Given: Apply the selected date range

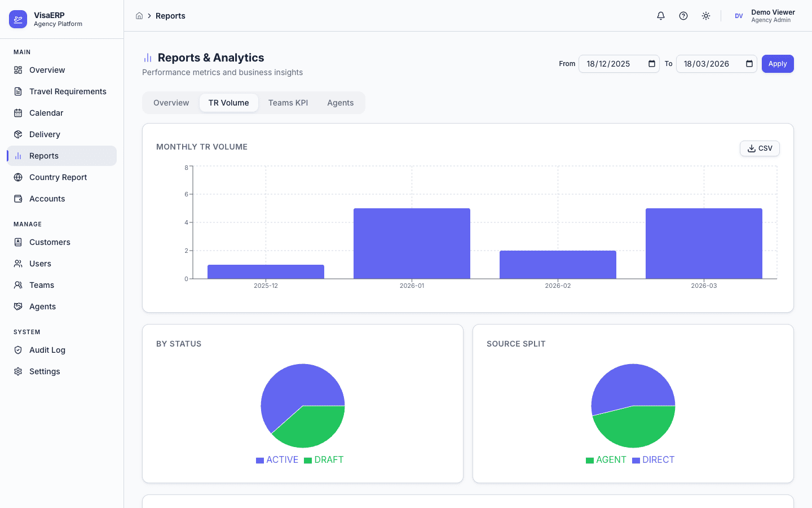Looking at the screenshot, I should pos(777,63).
